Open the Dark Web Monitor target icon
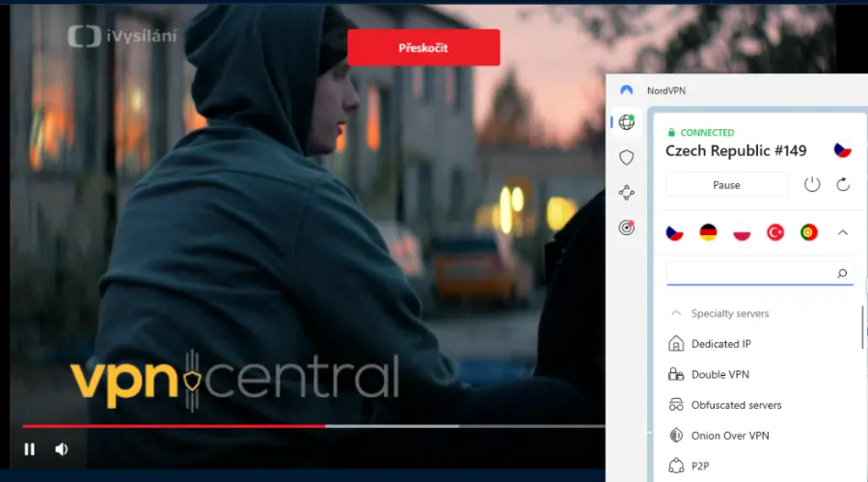The width and height of the screenshot is (868, 482). (627, 228)
